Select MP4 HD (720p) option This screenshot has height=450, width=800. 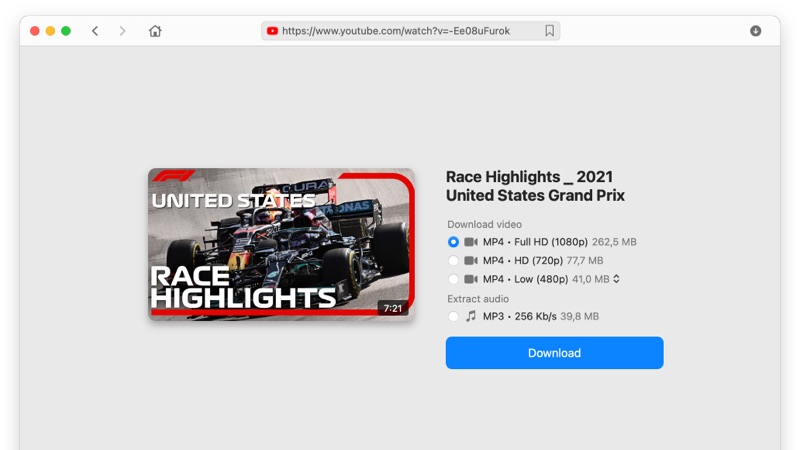click(x=453, y=261)
